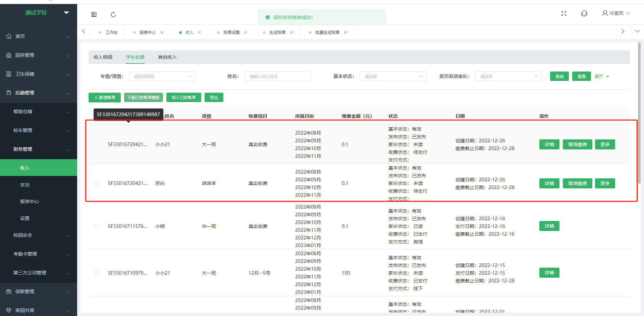Click the 后勤管理 sidebar icon
Viewport: 644px width, 316px height.
(9, 93)
